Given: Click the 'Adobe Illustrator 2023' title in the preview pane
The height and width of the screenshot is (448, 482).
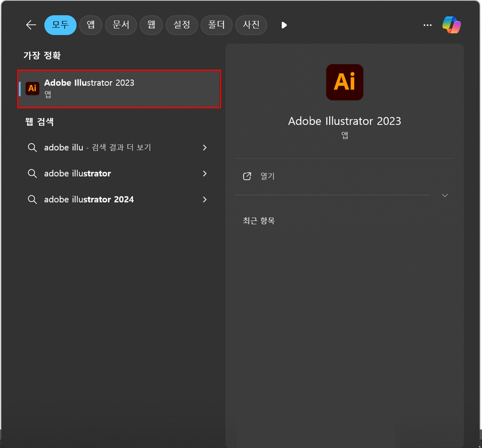Looking at the screenshot, I should (x=345, y=121).
